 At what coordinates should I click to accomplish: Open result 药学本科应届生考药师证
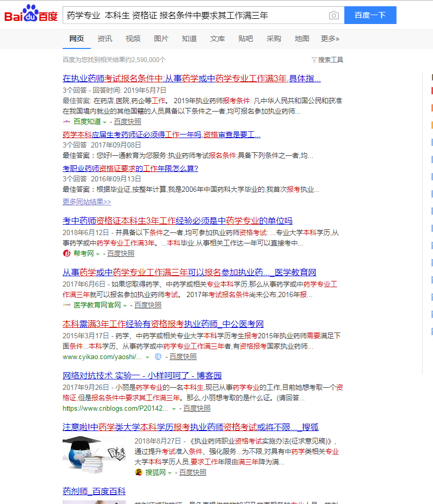[x=162, y=134]
